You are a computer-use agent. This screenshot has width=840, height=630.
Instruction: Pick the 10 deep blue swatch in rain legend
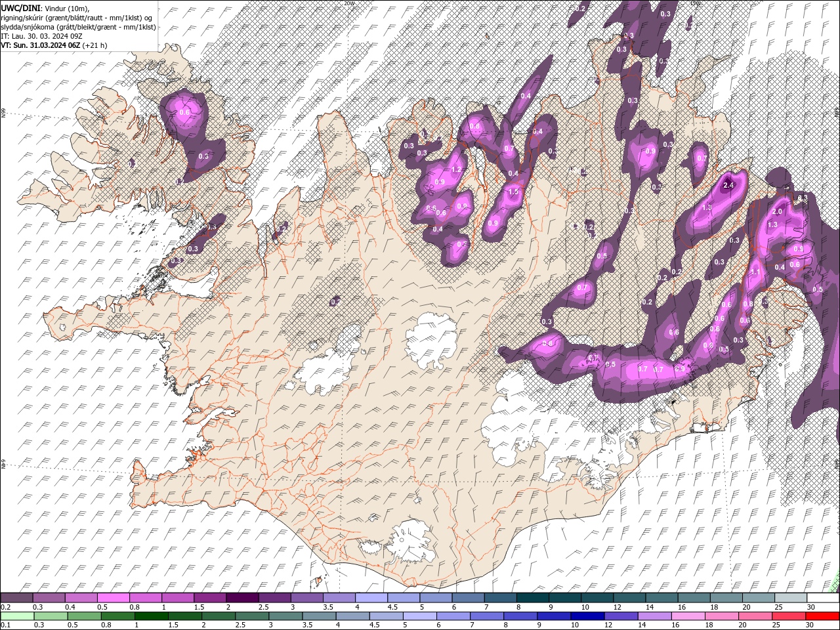587,616
